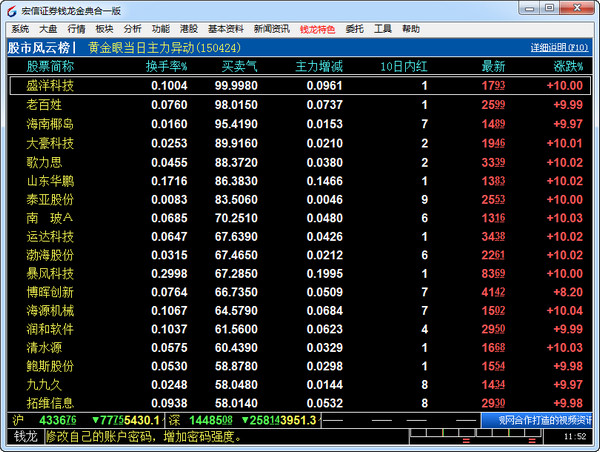Screen dimensions: 600x452
Task: Select the 清水源 stock row
Action: click(x=300, y=348)
